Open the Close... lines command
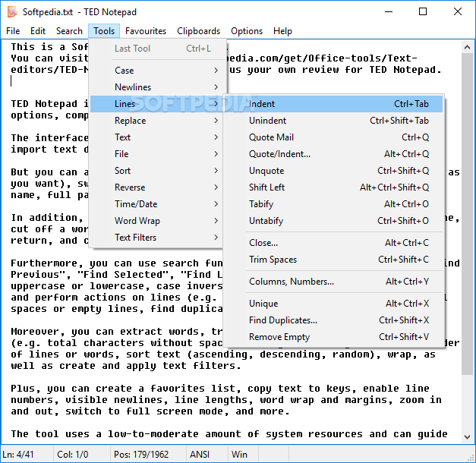Viewport: 476px width, 463px height. point(333,243)
